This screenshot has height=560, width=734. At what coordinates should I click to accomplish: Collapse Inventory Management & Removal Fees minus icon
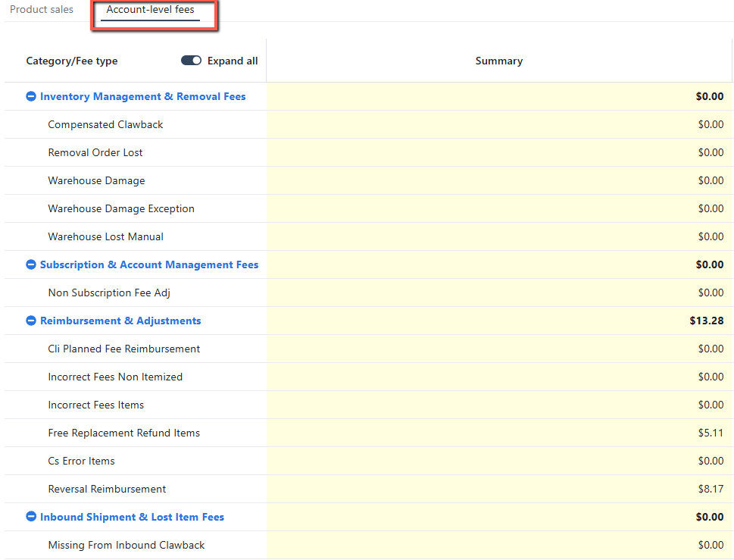(31, 96)
